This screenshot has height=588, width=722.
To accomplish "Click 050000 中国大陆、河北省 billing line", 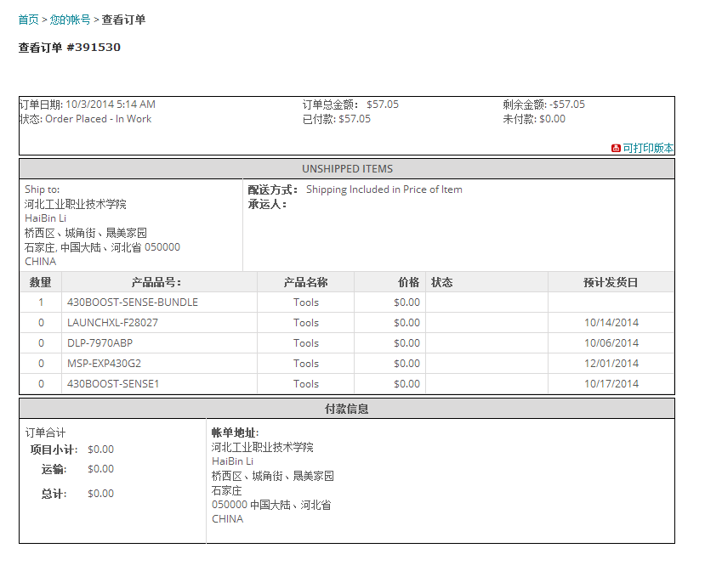I will coord(271,505).
